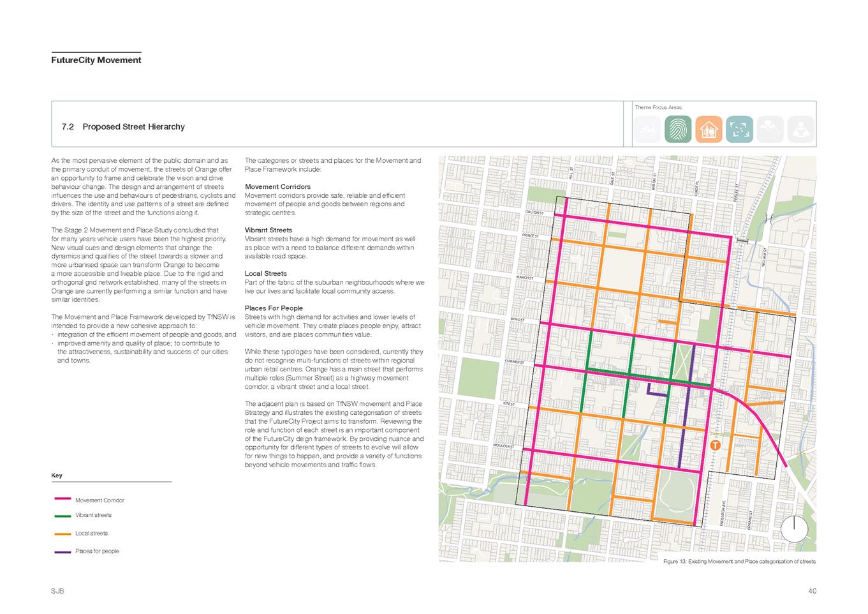Click the green Vibrant streets key line
This screenshot has width=868, height=614.
point(63,515)
